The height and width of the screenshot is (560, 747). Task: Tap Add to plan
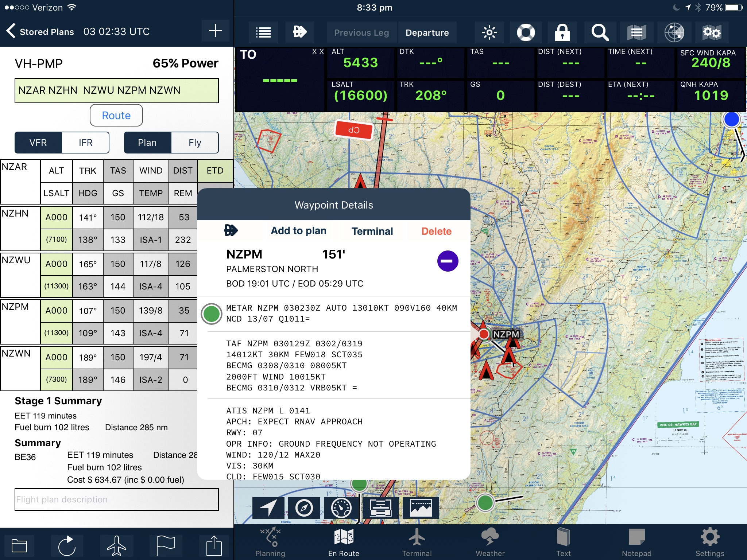click(x=298, y=231)
